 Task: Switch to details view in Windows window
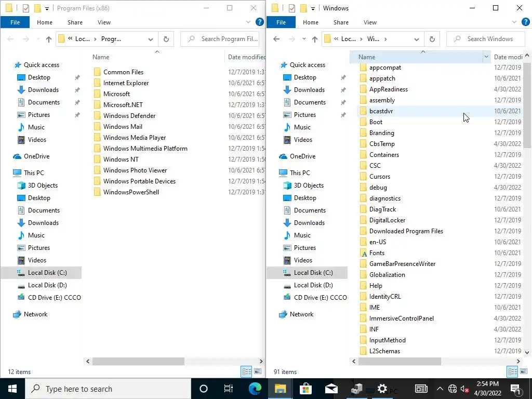tap(513, 371)
